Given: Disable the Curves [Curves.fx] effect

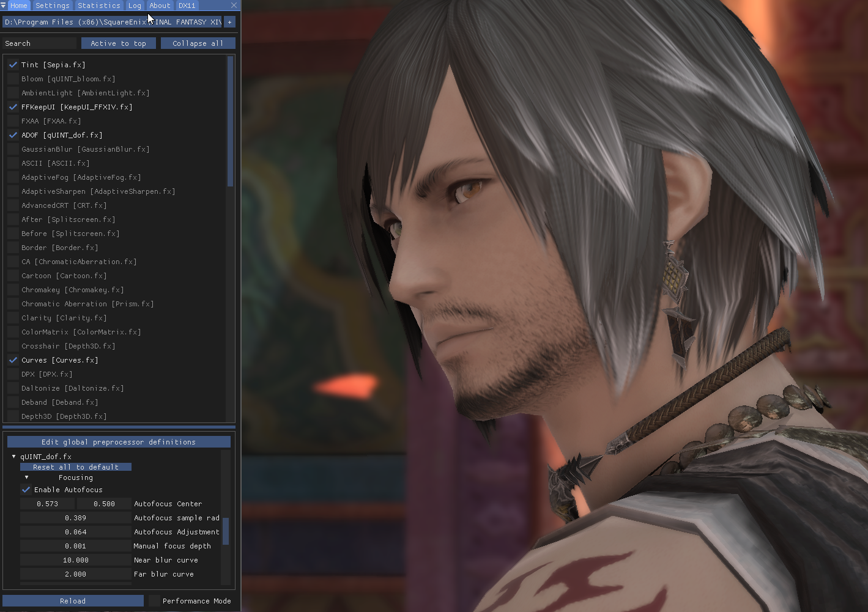Looking at the screenshot, I should tap(13, 359).
